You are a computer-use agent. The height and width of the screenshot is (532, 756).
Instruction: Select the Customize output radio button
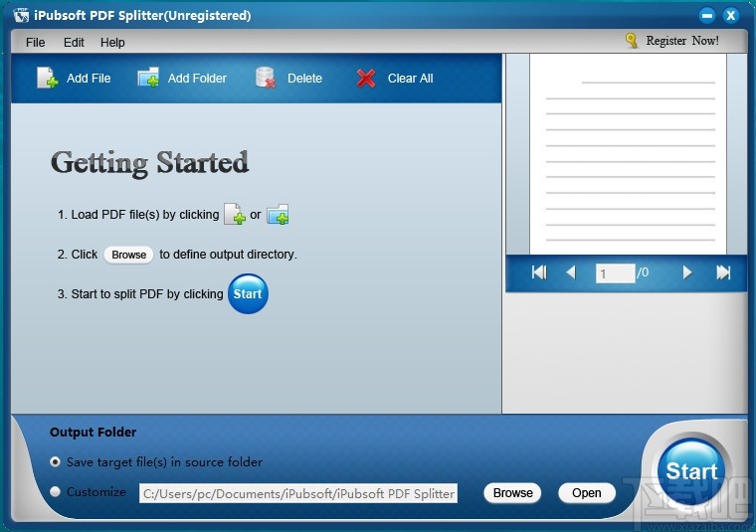coord(55,491)
